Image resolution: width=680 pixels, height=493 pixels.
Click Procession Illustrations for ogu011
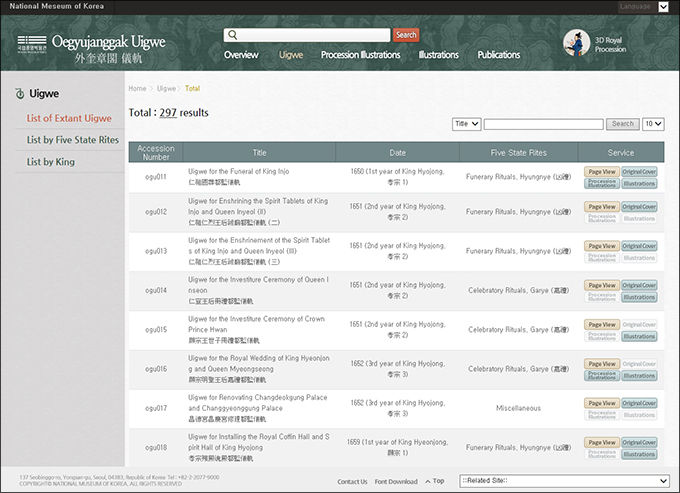(602, 183)
